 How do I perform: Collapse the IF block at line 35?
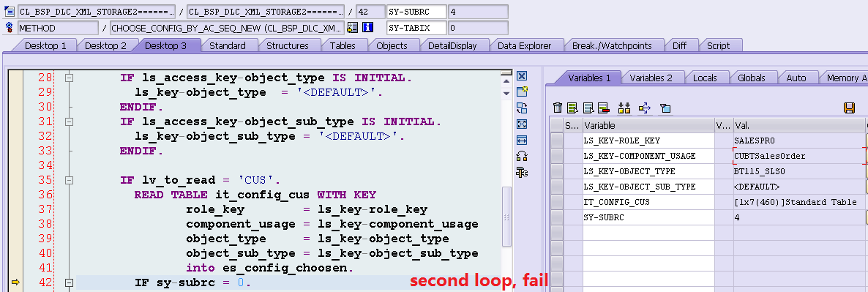(70, 180)
